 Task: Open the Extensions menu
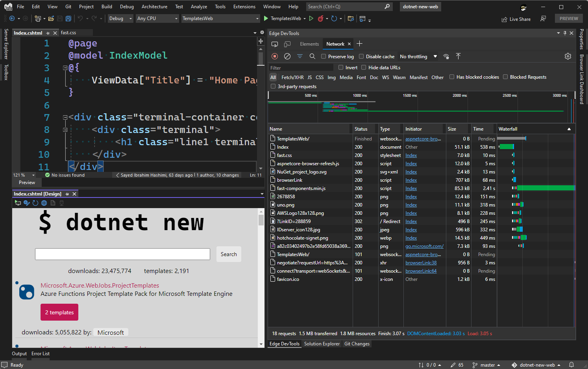[244, 7]
